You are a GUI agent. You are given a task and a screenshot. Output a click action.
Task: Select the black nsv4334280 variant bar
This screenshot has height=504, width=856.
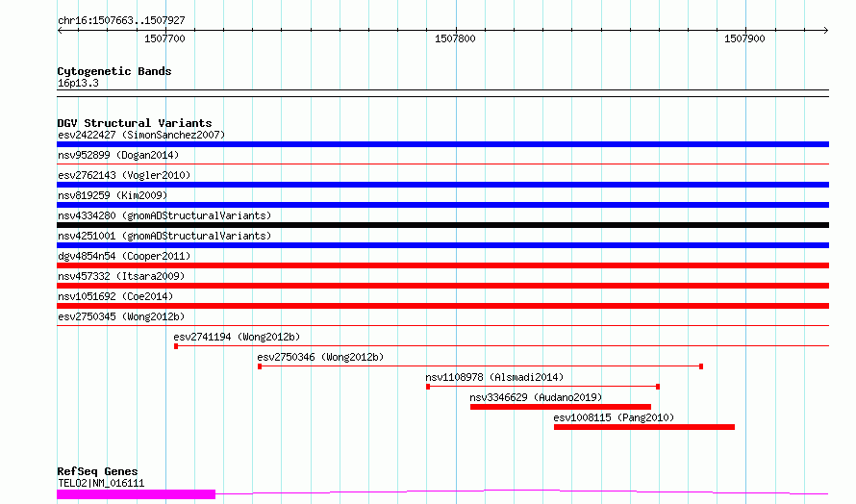pos(442,225)
